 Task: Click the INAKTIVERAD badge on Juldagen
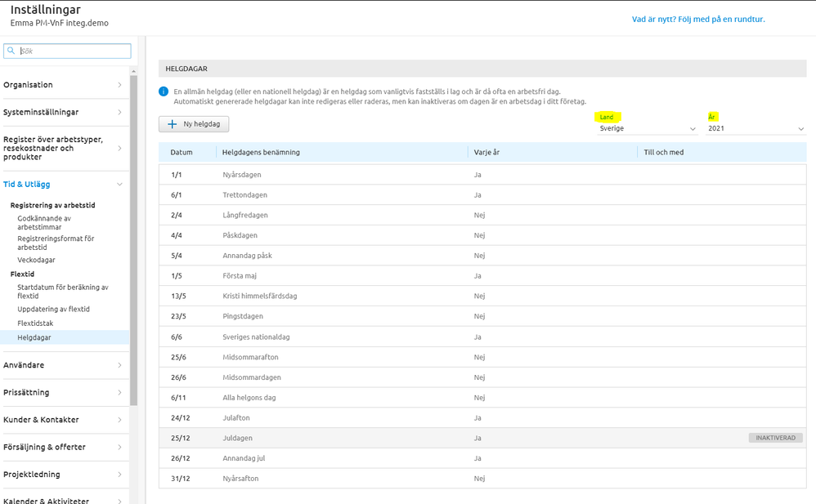point(775,438)
